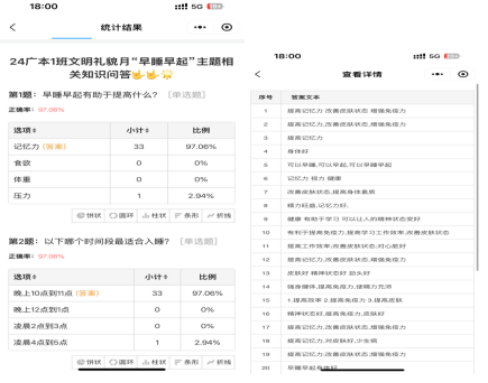
Task: Sort question 2 table by 小计 column
Action: (x=156, y=277)
